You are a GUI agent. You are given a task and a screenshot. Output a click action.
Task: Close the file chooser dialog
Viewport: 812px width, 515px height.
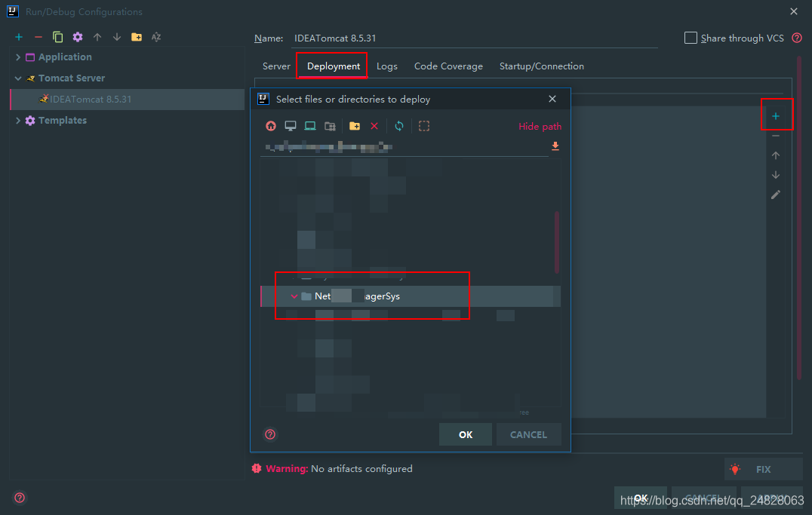tap(552, 99)
